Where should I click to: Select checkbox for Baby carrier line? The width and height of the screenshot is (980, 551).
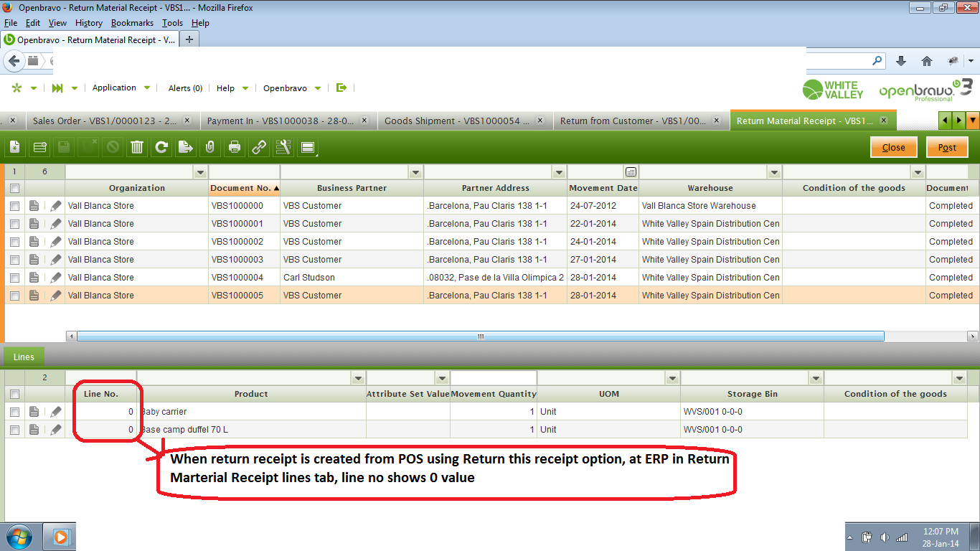point(14,412)
